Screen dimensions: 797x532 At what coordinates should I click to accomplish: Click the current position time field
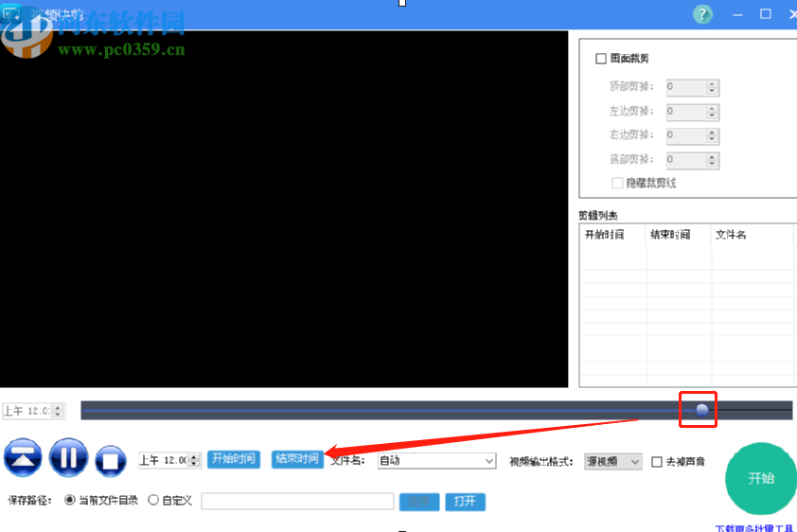point(27,411)
